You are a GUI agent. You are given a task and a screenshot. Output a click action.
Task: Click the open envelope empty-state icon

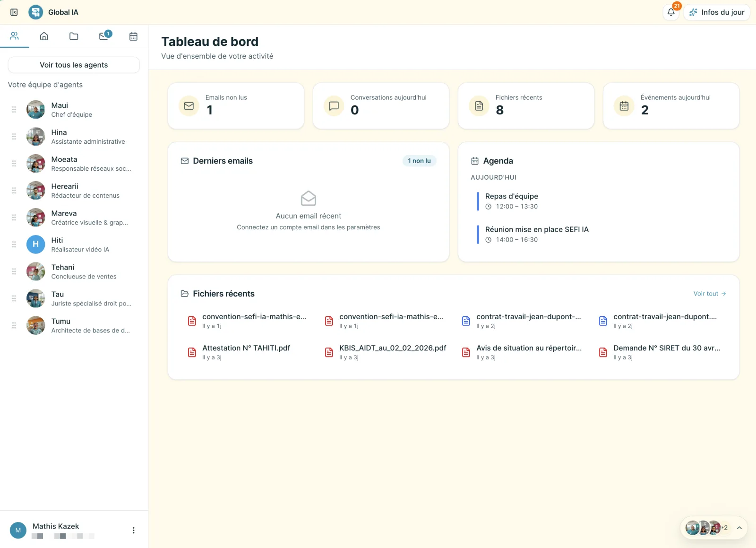(309, 199)
